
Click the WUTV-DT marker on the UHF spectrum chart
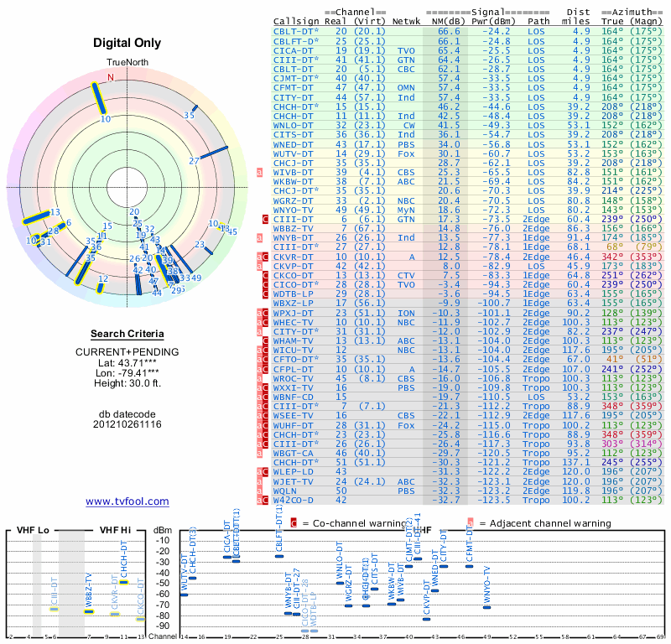point(184,595)
